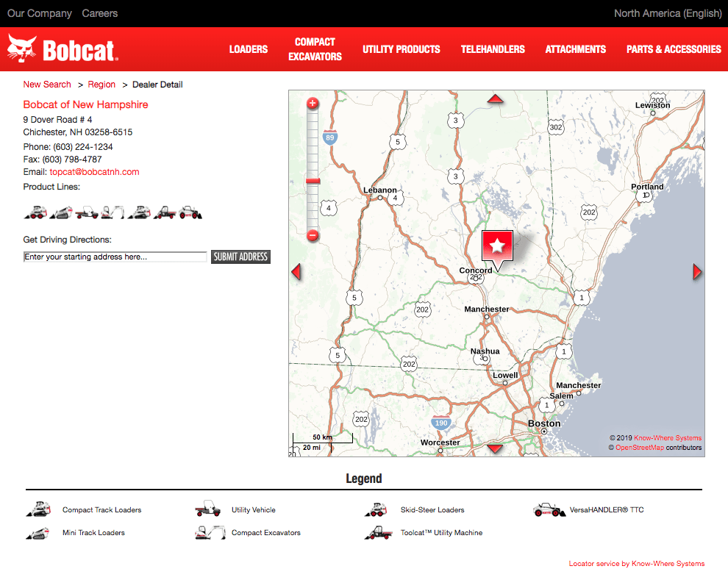The image size is (728, 580).
Task: Click Utility Vehicle icon under Product Lines
Action: point(87,212)
